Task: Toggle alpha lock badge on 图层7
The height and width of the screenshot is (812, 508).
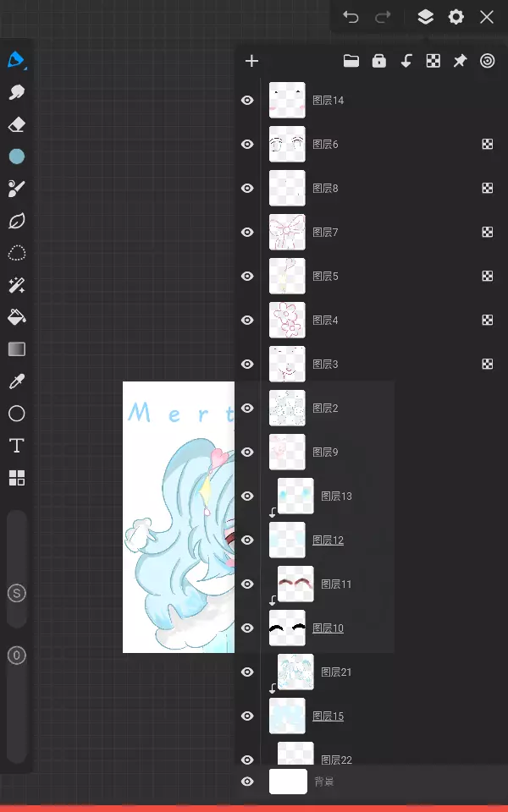Action: tap(488, 232)
